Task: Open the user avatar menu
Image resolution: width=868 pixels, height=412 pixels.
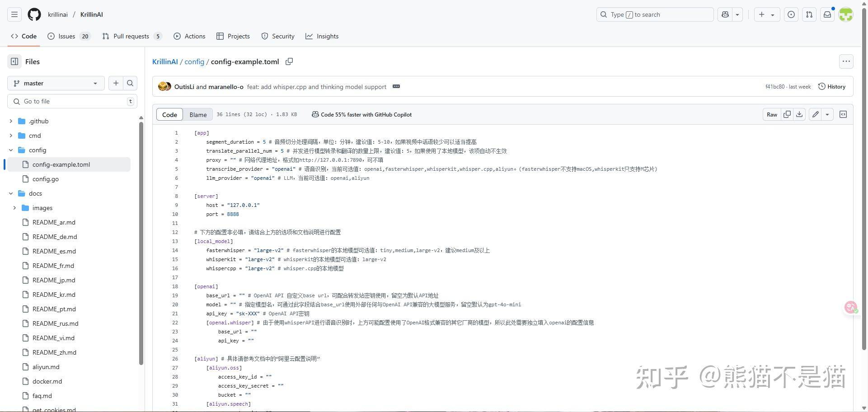Action: pos(846,14)
